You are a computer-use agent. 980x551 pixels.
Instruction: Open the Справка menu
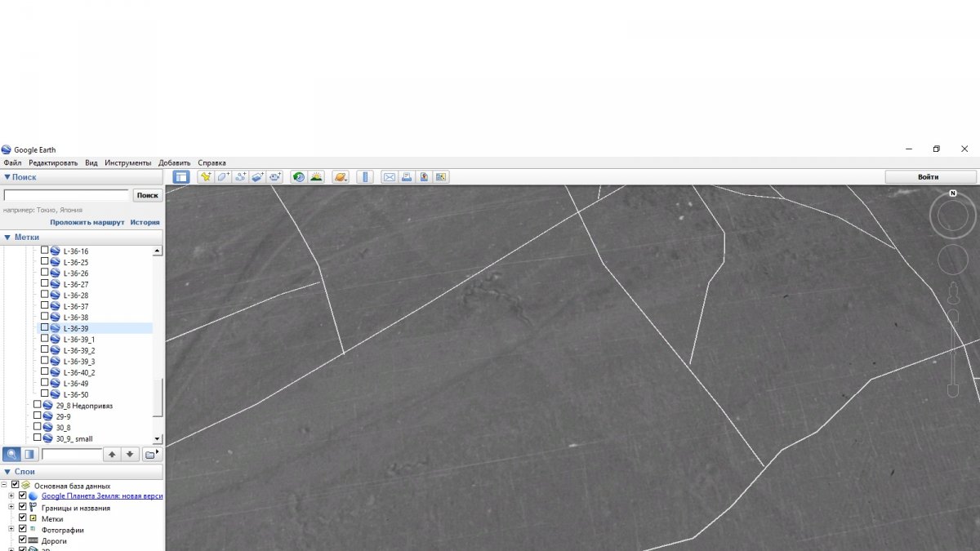coord(212,163)
